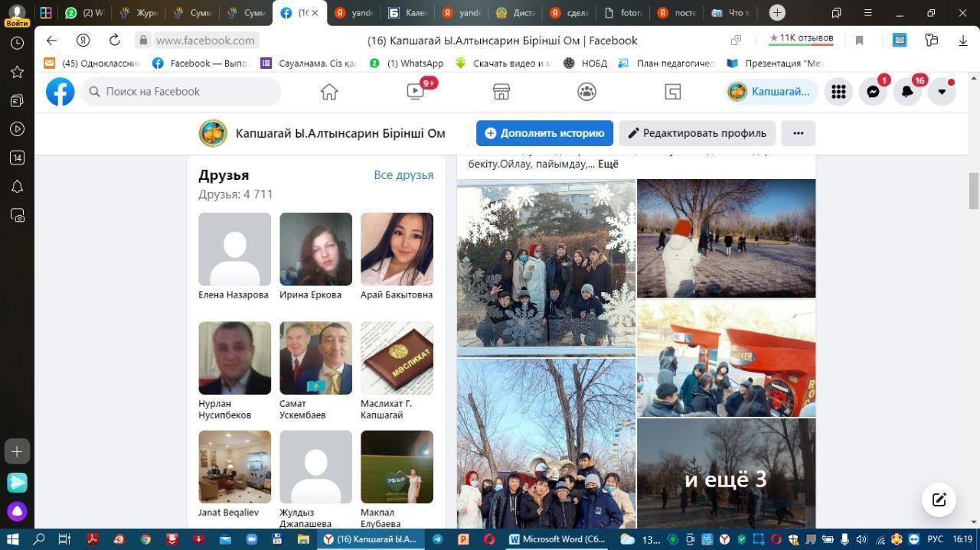Open Все друзья link
980x550 pixels.
point(403,175)
